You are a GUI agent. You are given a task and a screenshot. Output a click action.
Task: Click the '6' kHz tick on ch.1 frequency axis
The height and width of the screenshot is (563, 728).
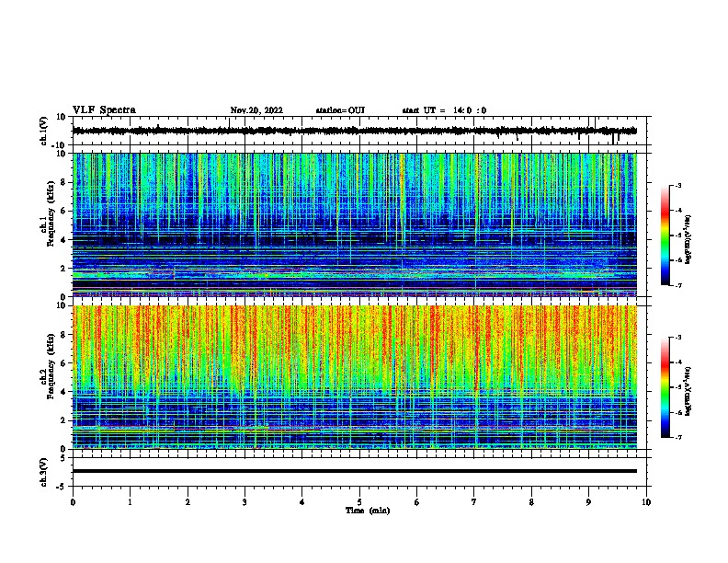coord(64,212)
